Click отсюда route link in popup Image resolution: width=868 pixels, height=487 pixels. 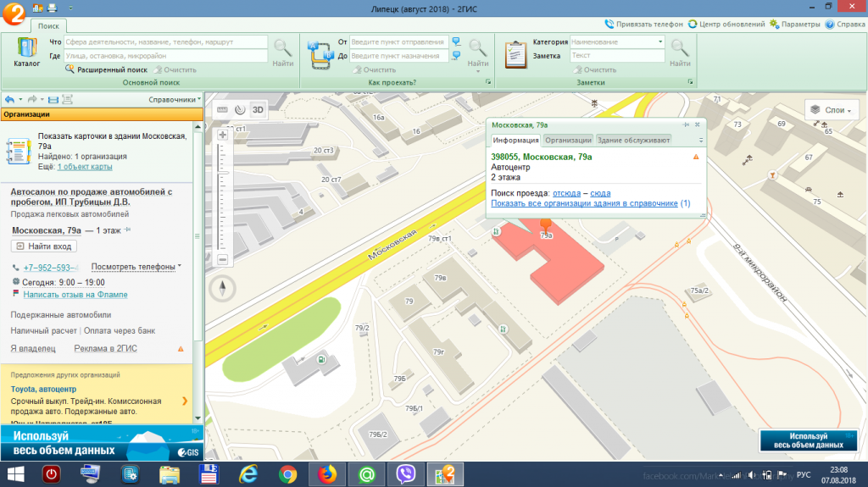click(566, 193)
